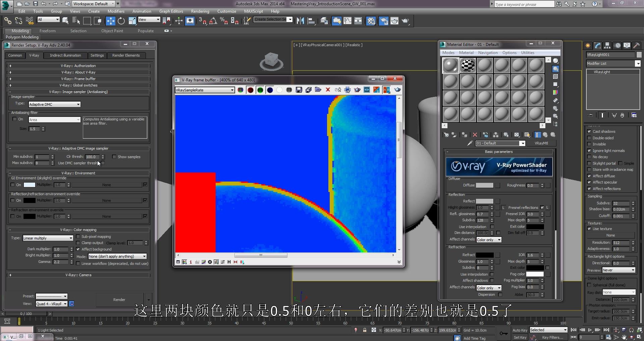Toggle material editor background checker
This screenshot has height=341, width=644.
(x=555, y=76)
